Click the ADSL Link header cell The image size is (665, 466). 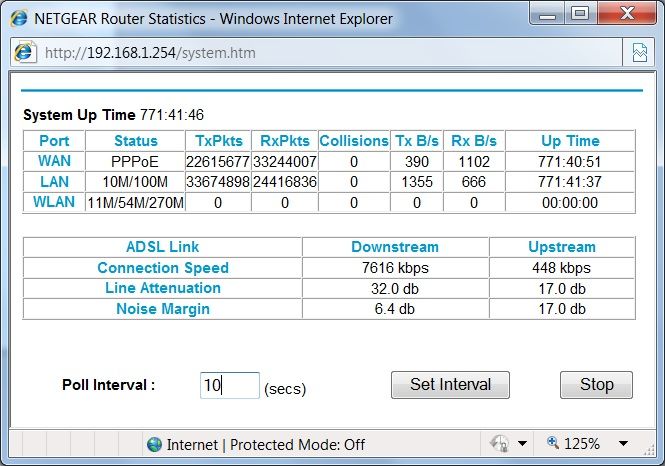(x=162, y=247)
